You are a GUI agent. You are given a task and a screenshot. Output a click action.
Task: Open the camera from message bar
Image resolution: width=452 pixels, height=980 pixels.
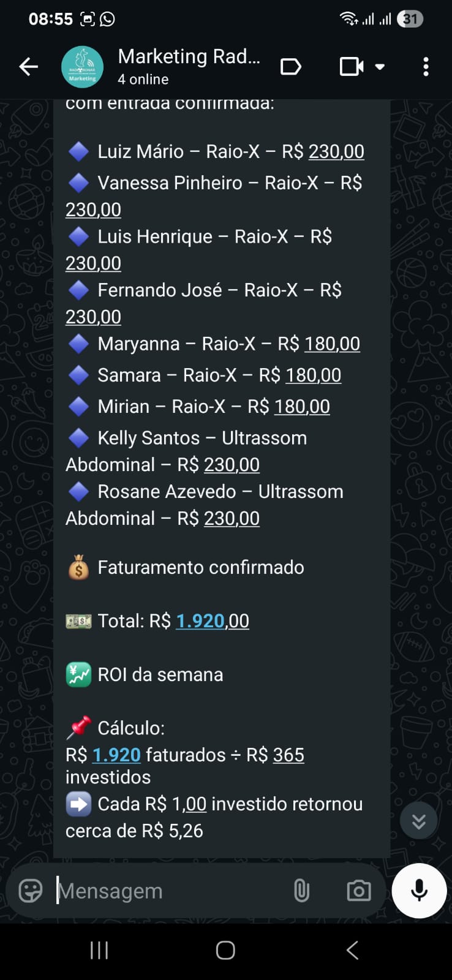point(358,891)
